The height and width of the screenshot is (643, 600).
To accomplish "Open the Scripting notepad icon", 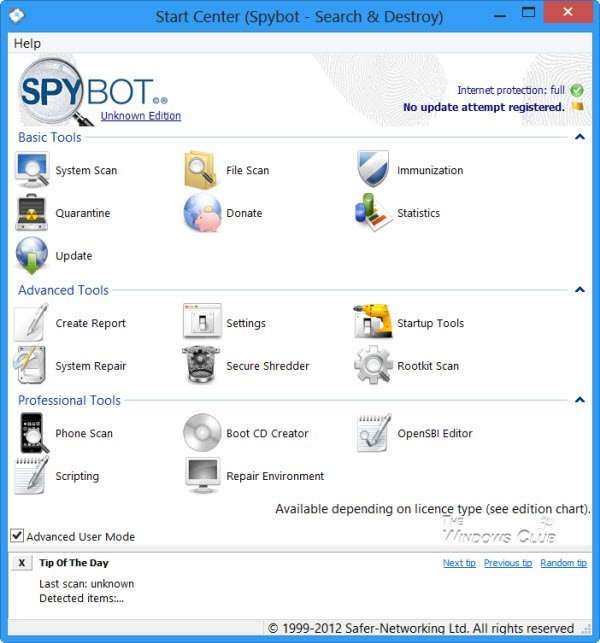I will point(31,476).
